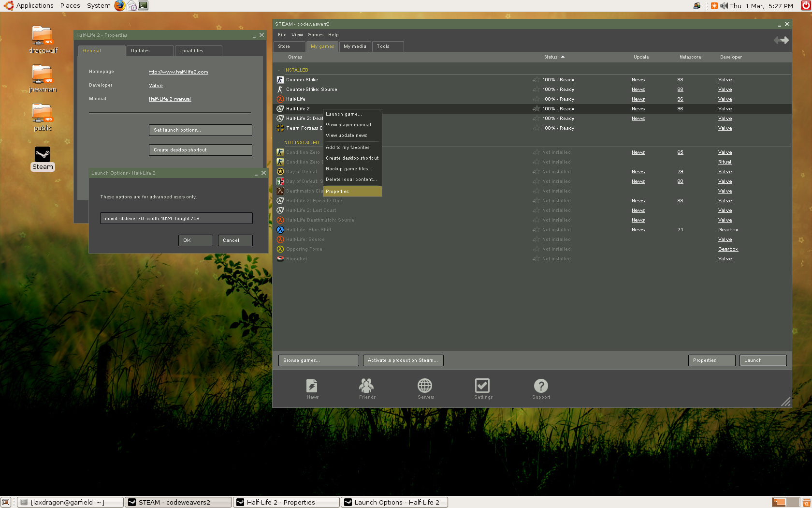Toggle the favorite star next to Half-Life
Image resolution: width=812 pixels, height=508 pixels.
click(536, 99)
